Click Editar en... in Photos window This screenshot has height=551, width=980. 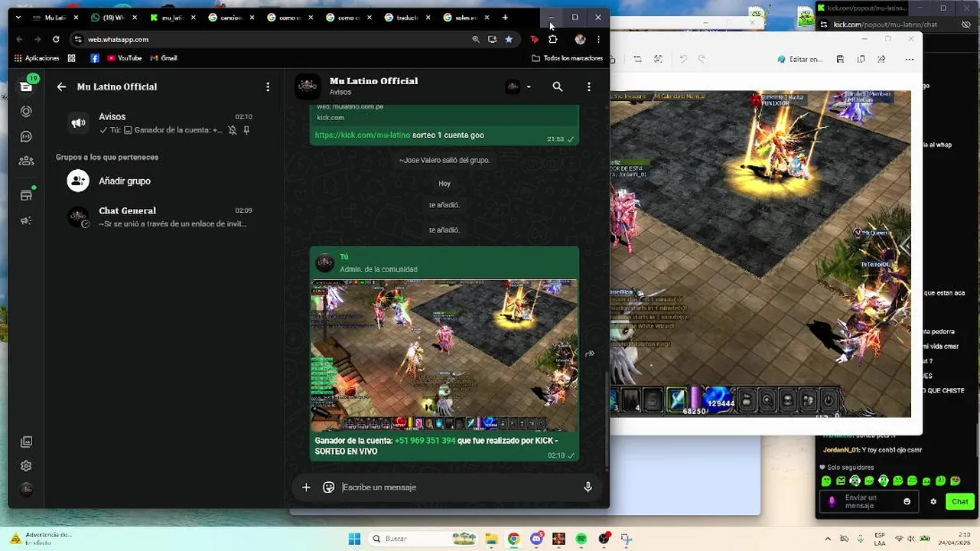799,59
